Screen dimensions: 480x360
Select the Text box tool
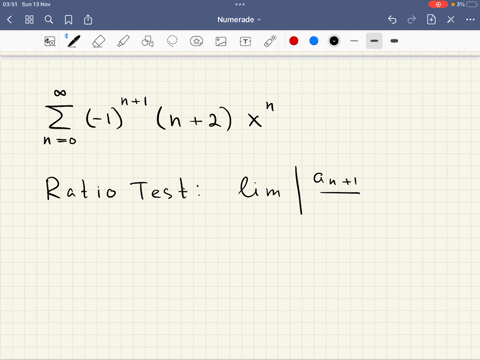(x=245, y=41)
